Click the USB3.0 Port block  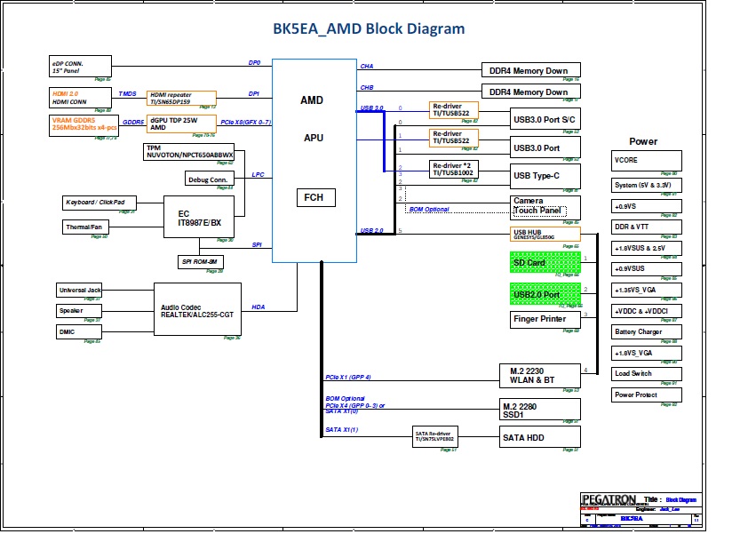(545, 147)
